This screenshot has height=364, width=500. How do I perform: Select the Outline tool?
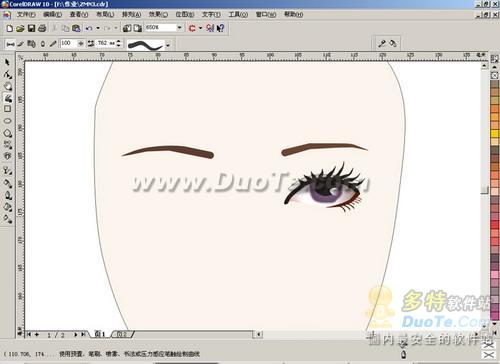click(x=8, y=195)
